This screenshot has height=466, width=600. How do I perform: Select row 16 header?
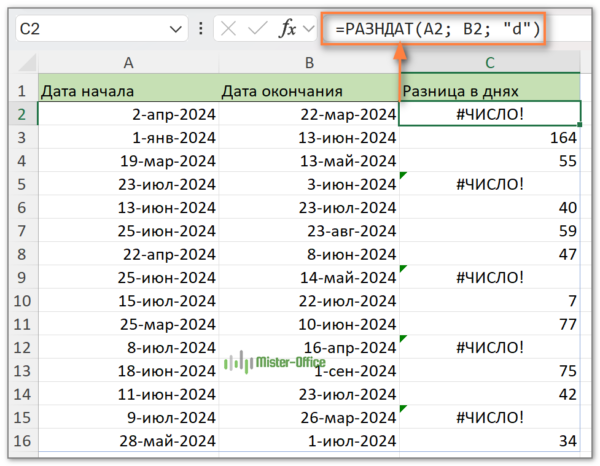(19, 440)
